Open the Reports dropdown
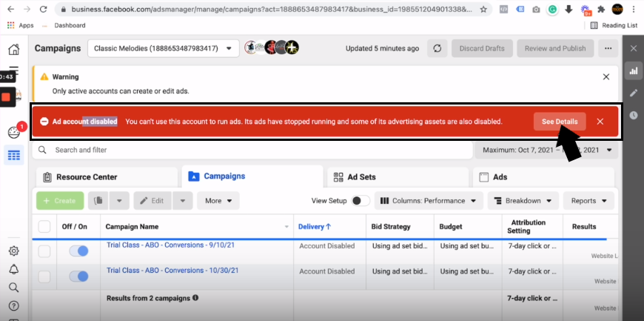The width and height of the screenshot is (644, 321). [x=588, y=201]
